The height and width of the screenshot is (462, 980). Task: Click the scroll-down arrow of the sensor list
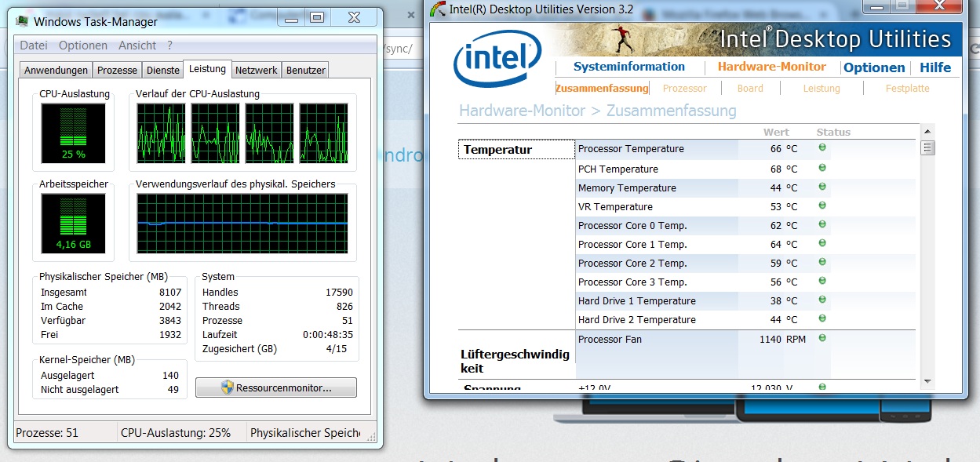927,381
